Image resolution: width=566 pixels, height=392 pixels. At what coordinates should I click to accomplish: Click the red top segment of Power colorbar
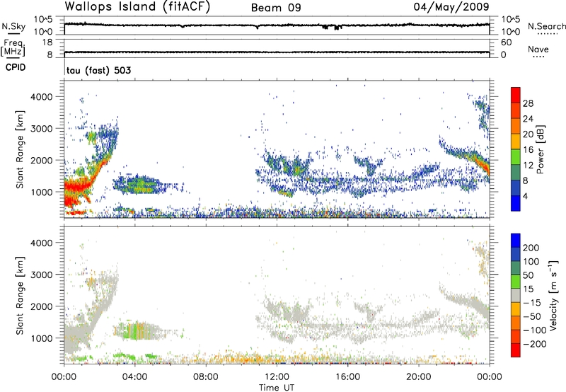tap(516, 95)
